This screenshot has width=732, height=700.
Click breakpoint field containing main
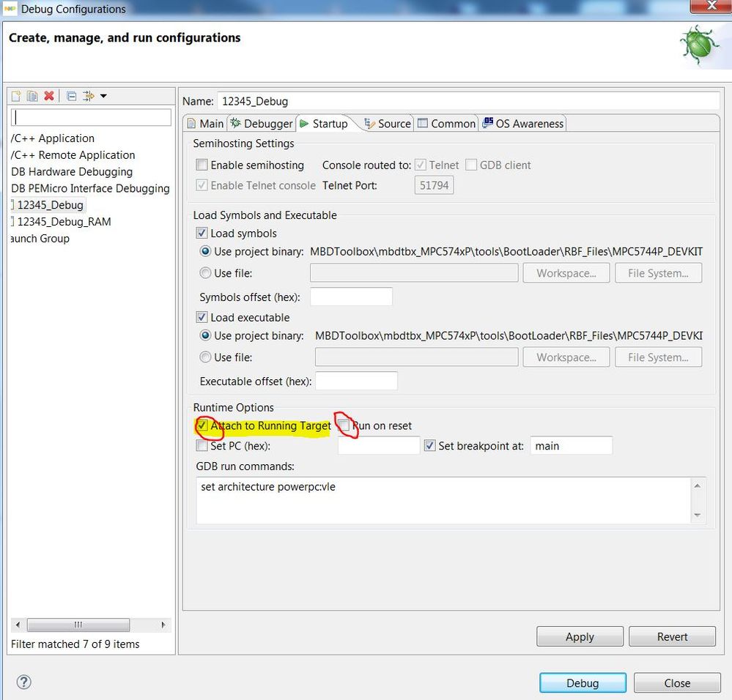click(x=571, y=446)
